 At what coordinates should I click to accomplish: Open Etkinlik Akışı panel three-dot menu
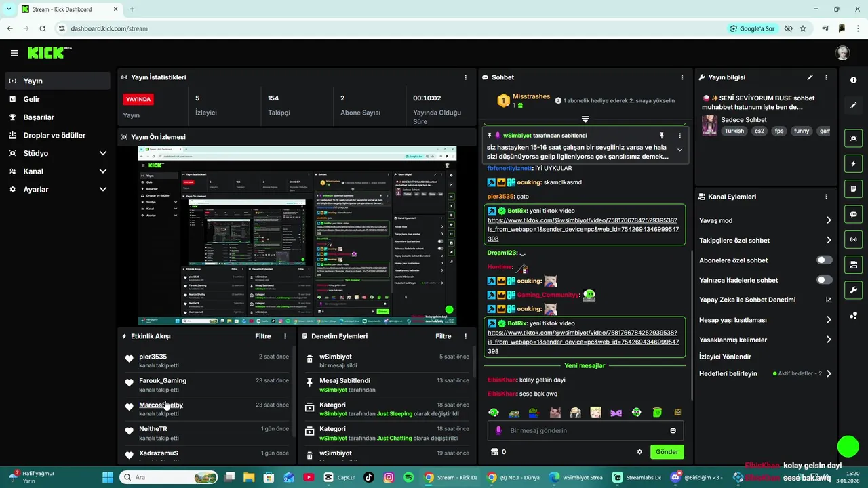[x=285, y=336]
